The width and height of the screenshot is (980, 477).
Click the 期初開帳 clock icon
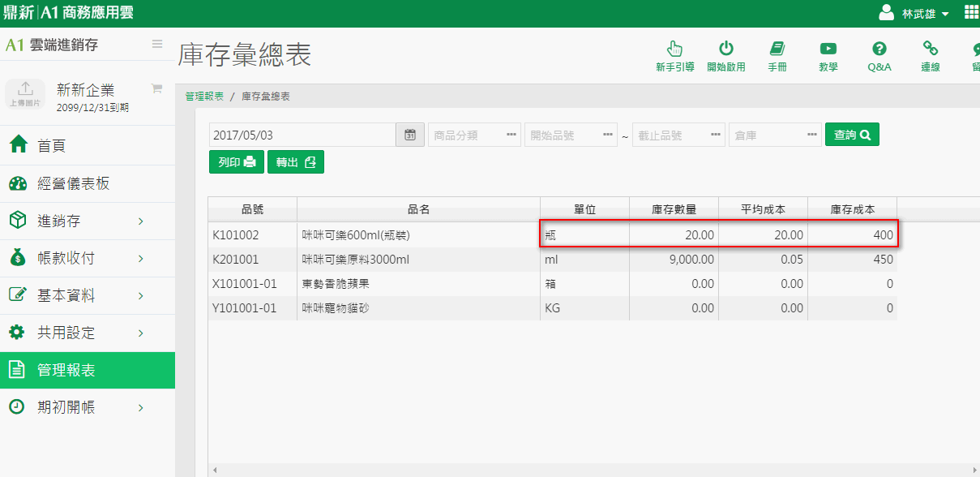[x=17, y=407]
